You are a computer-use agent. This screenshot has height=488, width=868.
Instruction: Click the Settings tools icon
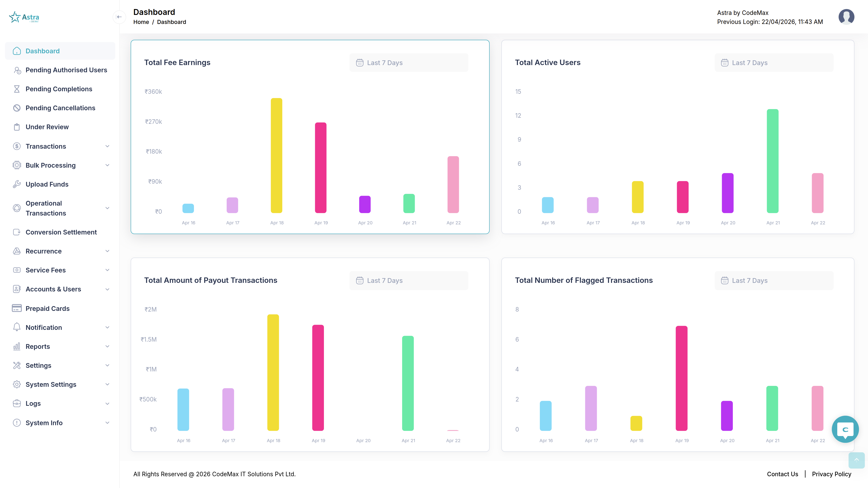[x=17, y=365]
